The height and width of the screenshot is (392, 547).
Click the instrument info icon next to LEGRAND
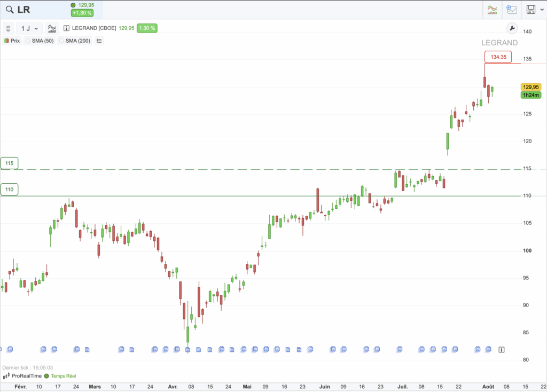[66, 28]
